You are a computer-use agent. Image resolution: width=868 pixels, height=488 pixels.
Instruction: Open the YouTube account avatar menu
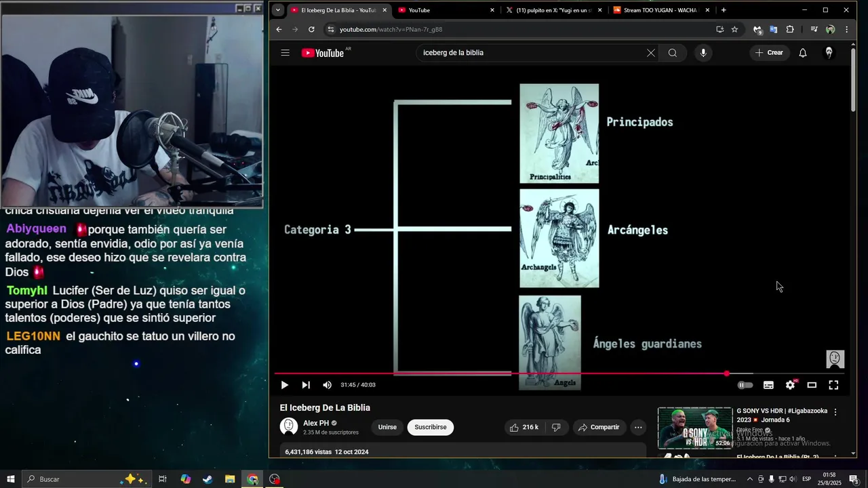tap(829, 53)
